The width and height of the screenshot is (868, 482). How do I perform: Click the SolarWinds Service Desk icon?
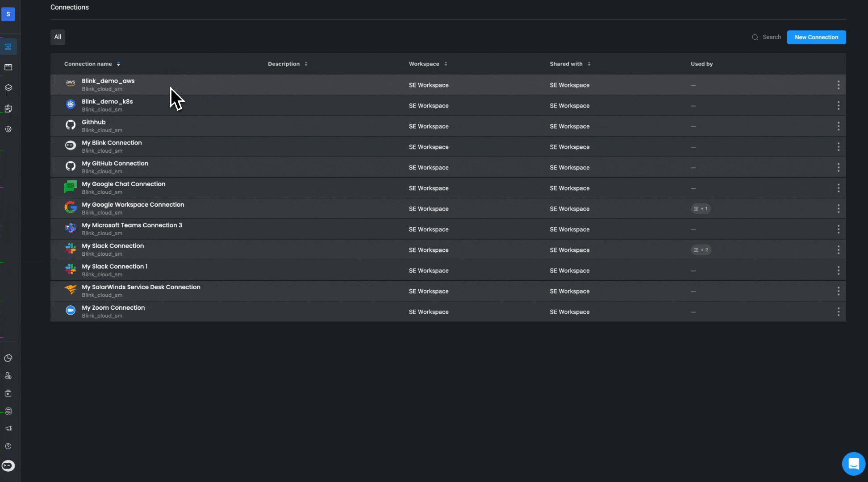[x=71, y=289]
